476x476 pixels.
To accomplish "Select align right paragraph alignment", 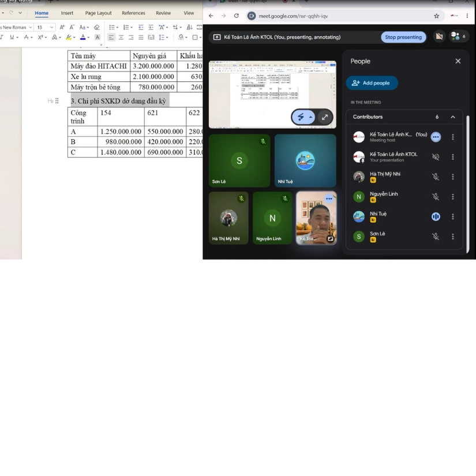I will point(131,37).
